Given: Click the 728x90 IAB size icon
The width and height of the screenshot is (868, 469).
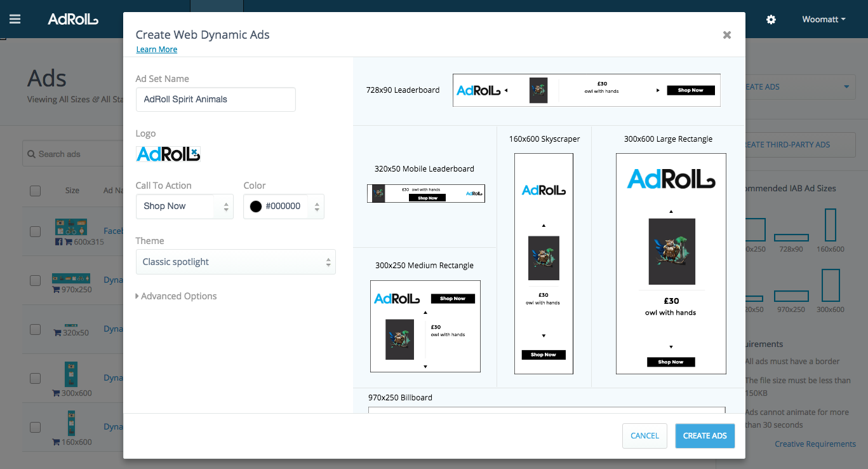Looking at the screenshot, I should tap(792, 238).
